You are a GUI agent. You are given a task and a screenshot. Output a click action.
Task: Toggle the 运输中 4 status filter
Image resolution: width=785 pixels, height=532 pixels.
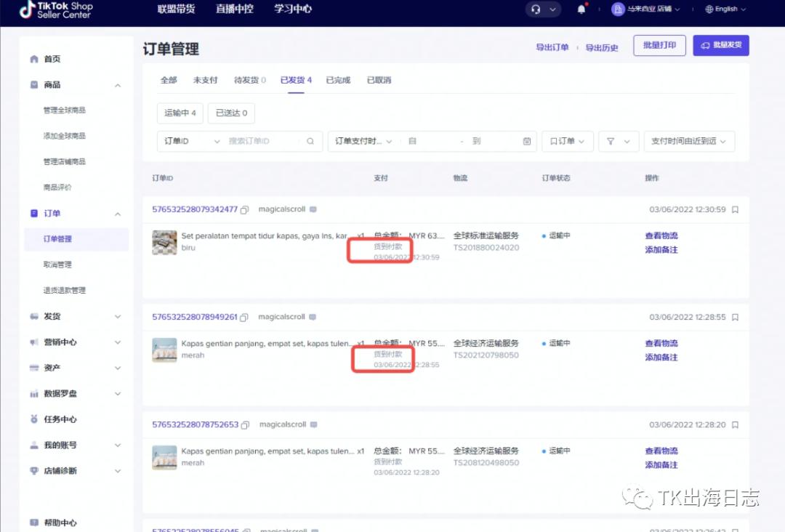pyautogui.click(x=180, y=113)
